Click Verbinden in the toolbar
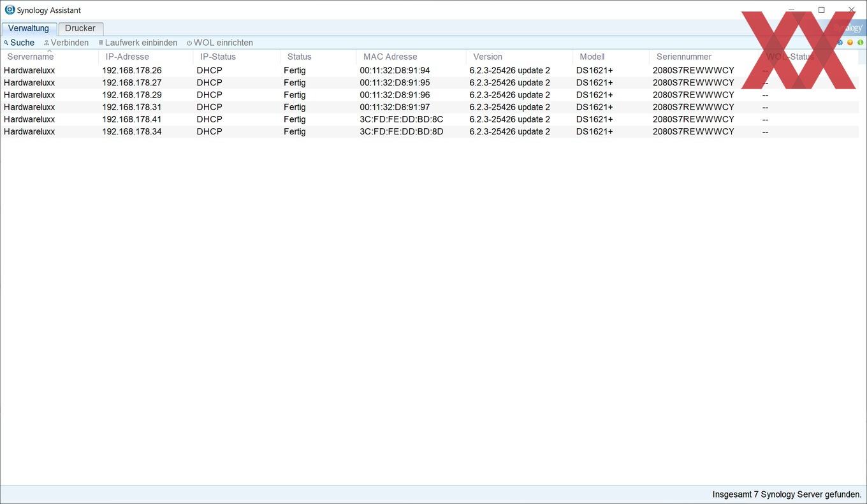The image size is (867, 504). tap(66, 43)
